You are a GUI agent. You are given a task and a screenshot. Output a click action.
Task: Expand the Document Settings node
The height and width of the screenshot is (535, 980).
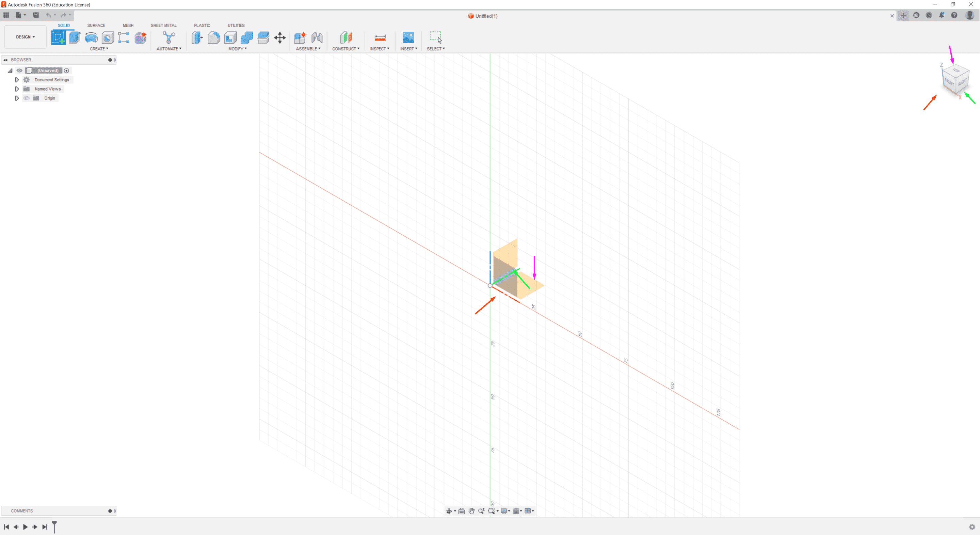coord(17,80)
